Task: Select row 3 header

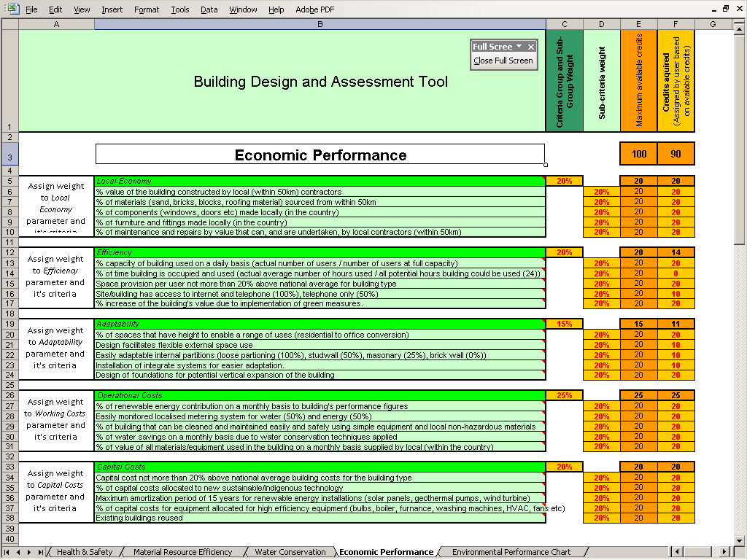Action: click(9, 154)
